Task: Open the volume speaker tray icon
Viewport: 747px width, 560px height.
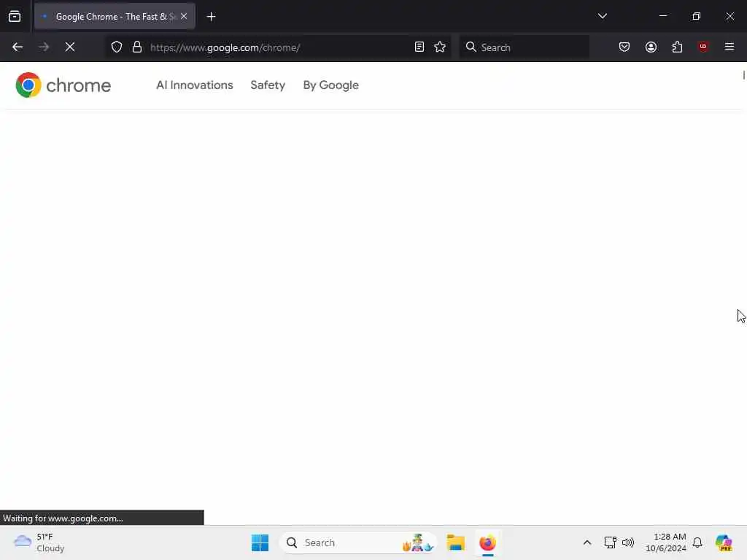Action: point(628,542)
